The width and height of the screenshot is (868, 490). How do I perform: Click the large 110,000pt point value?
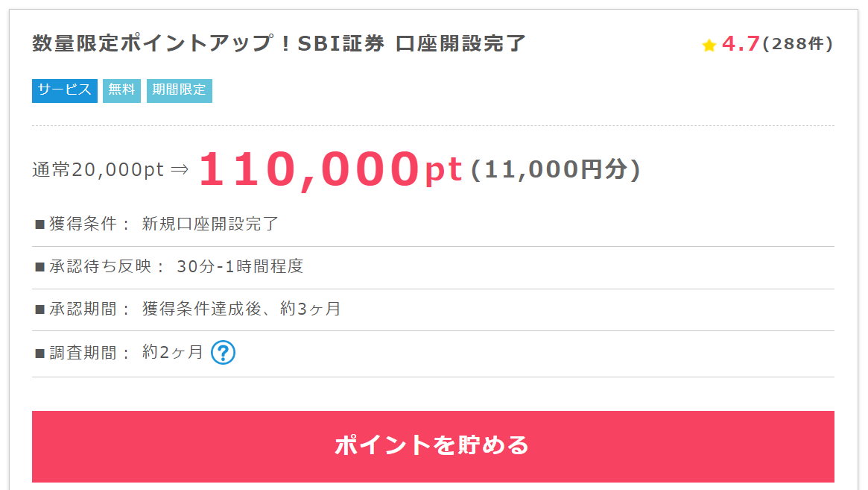point(331,169)
